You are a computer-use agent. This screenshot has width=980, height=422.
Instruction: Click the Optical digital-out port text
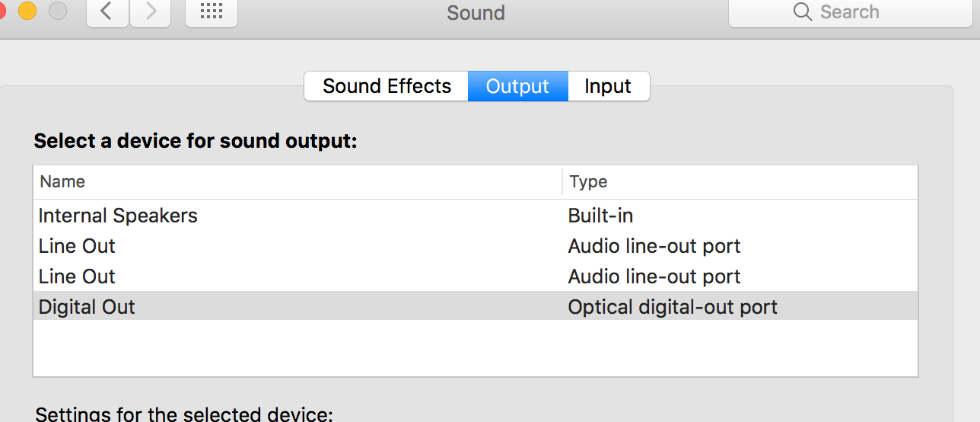(x=673, y=307)
